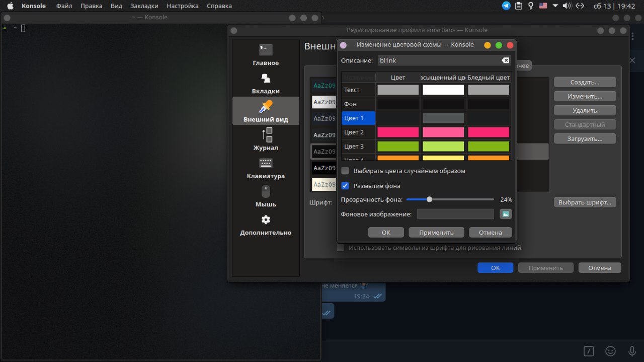Open the Konsole application menu
This screenshot has height=362, width=644.
click(34, 6)
